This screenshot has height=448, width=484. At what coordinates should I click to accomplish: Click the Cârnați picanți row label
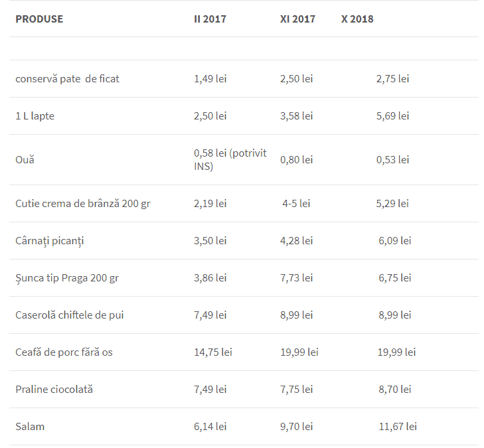(50, 241)
